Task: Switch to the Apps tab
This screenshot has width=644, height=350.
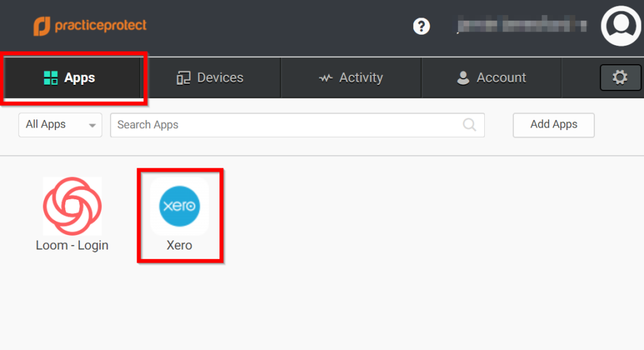Action: (72, 77)
